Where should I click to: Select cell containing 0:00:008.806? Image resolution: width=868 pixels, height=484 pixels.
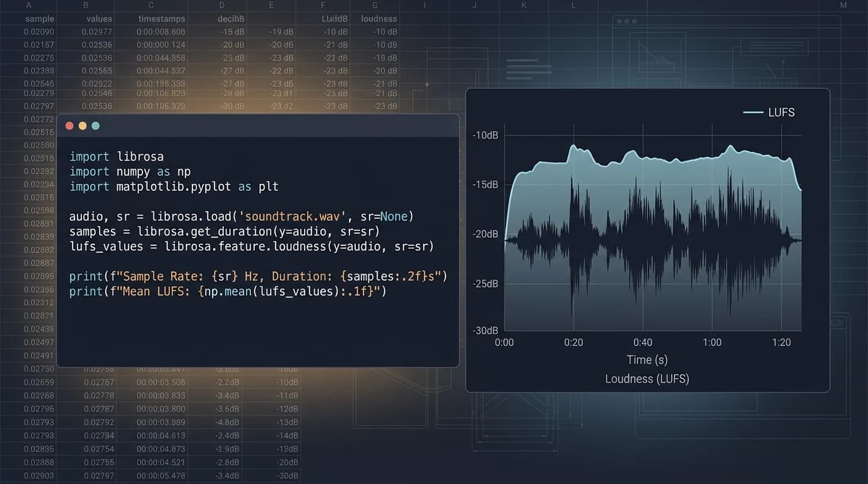pos(161,32)
